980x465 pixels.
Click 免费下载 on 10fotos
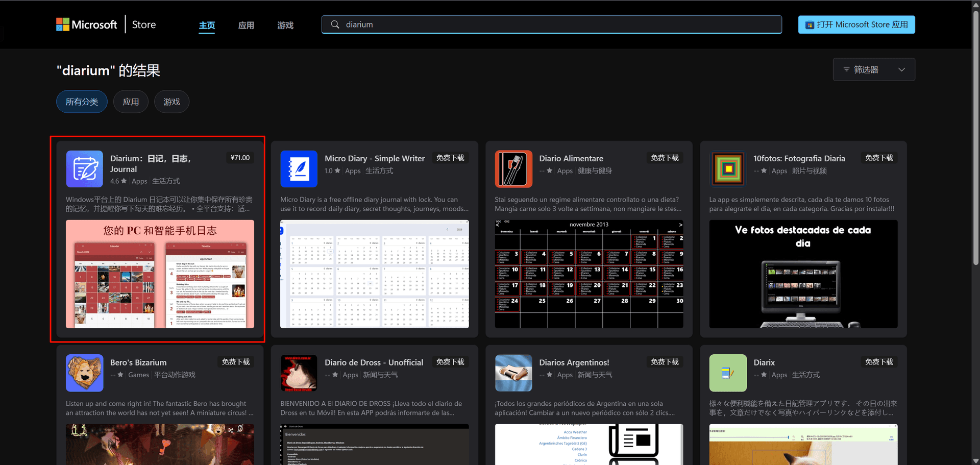tap(879, 158)
